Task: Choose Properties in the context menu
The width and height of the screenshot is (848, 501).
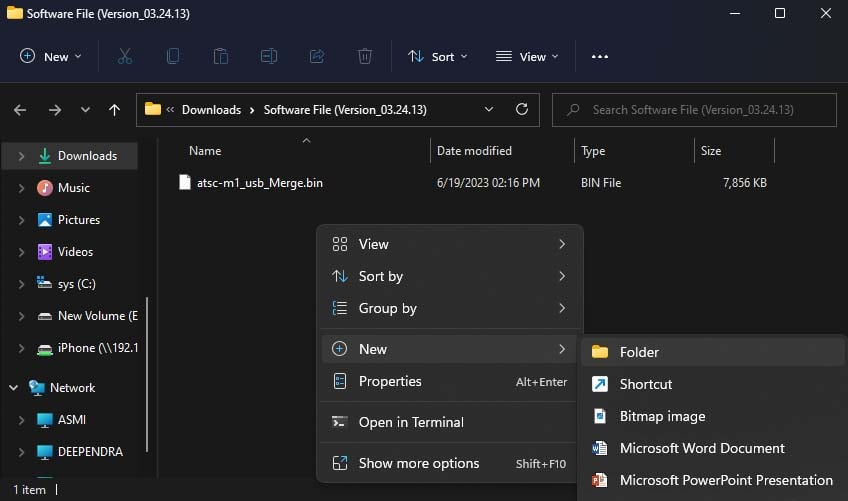Action: [390, 381]
